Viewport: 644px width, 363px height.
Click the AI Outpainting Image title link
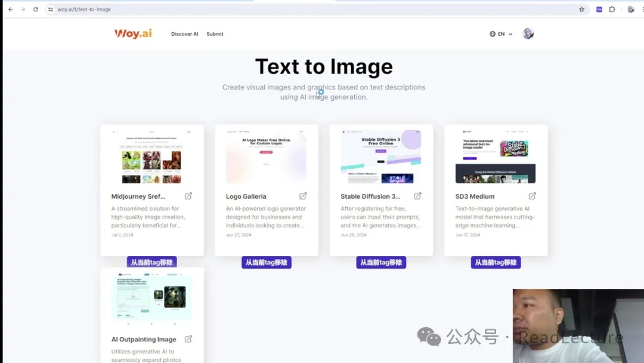144,339
